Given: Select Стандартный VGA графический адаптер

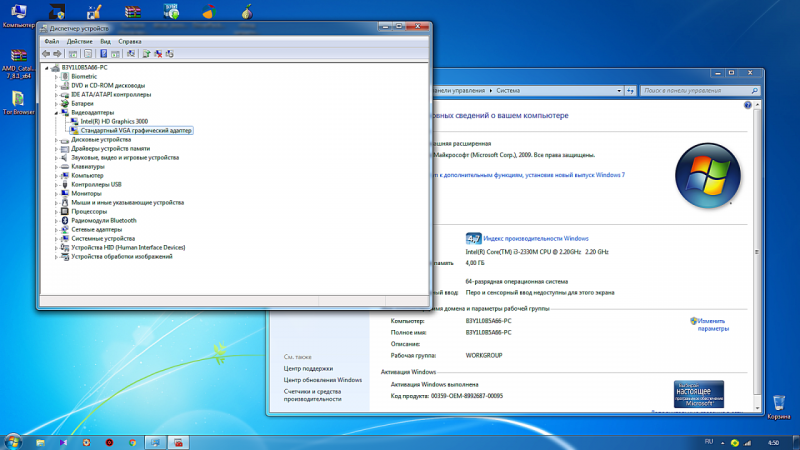Looking at the screenshot, I should (x=131, y=131).
